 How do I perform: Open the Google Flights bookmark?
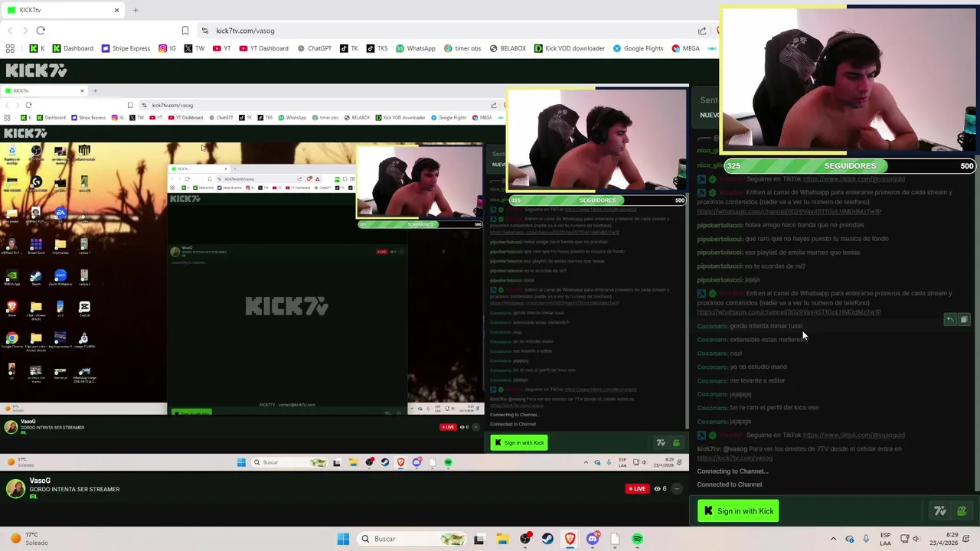(x=637, y=48)
